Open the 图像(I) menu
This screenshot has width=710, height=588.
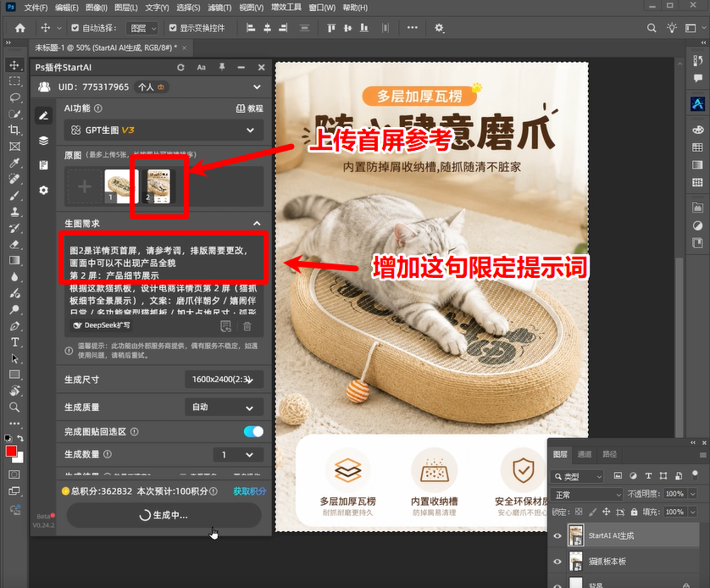pos(97,8)
